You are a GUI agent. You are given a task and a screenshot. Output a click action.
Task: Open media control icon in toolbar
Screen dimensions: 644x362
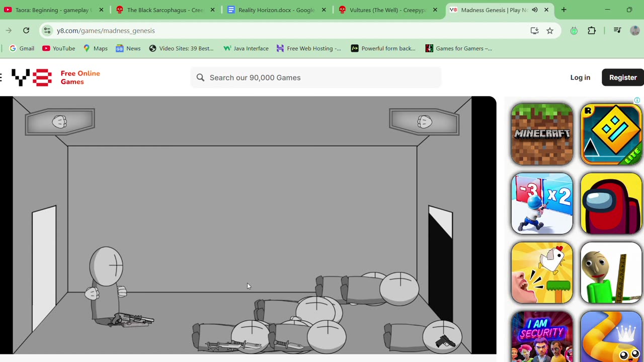click(x=617, y=31)
